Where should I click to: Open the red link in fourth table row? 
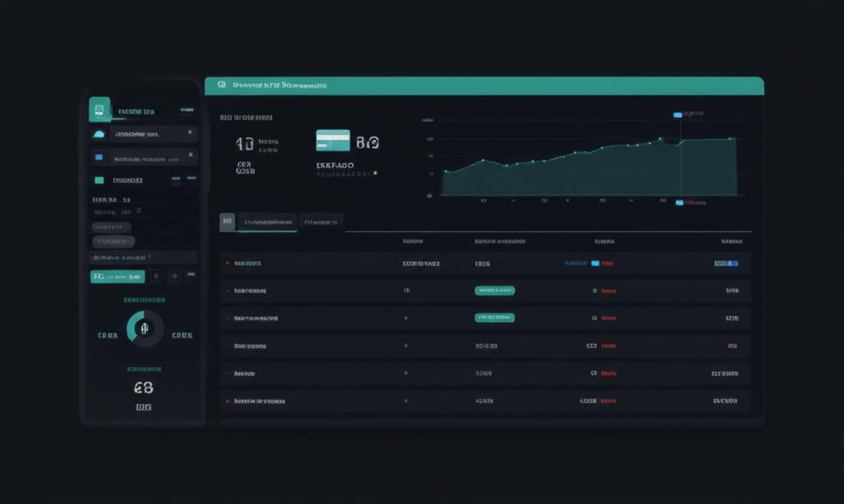point(609,346)
